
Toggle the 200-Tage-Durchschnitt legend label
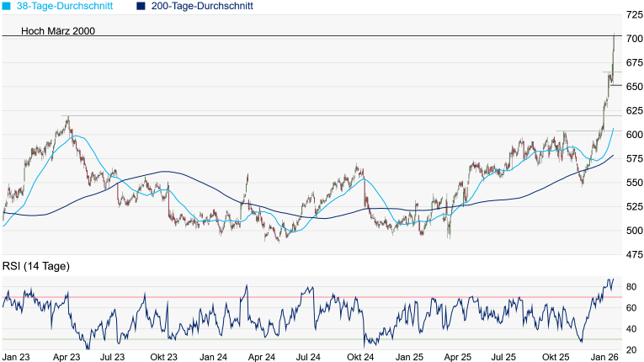click(202, 6)
